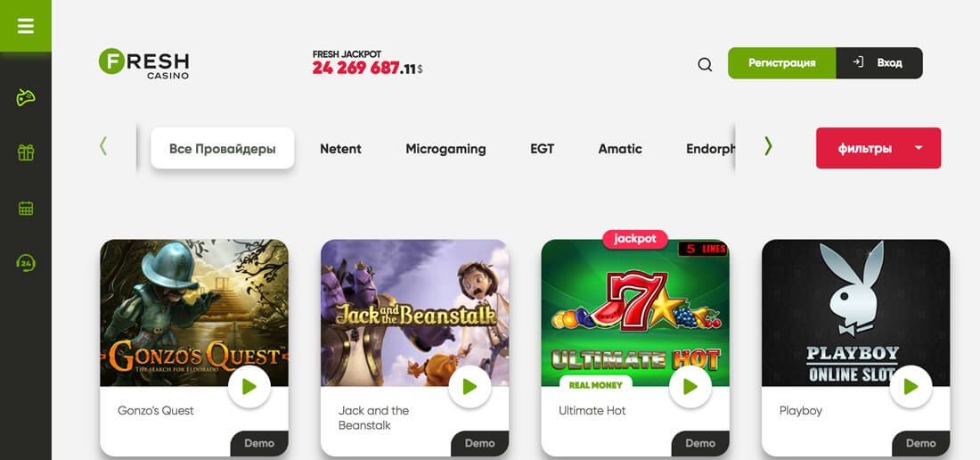
Task: Open the Demo version of Playboy
Action: pos(920,443)
